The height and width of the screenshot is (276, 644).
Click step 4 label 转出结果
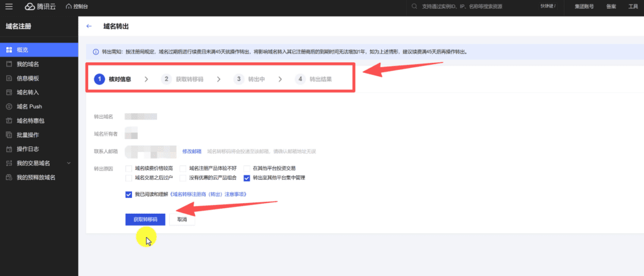(x=321, y=79)
